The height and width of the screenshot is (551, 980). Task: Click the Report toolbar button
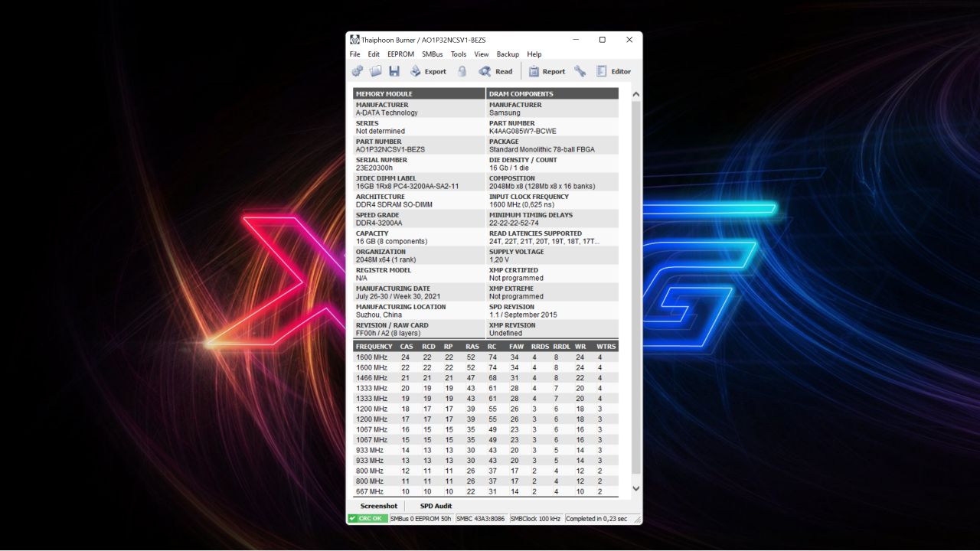547,71
